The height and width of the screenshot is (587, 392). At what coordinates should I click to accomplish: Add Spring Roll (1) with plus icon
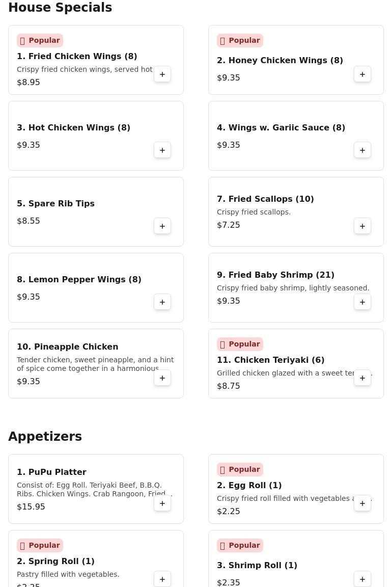162,579
